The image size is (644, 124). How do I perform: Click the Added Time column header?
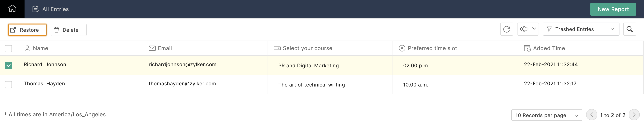point(549,48)
